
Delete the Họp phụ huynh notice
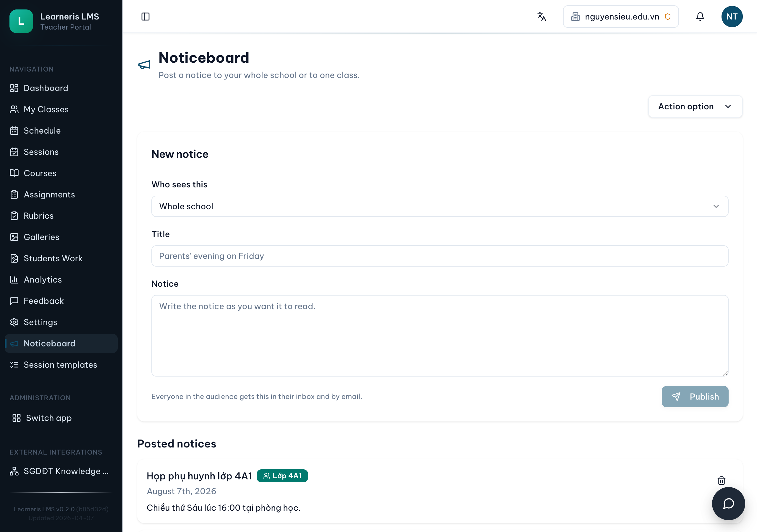(721, 481)
